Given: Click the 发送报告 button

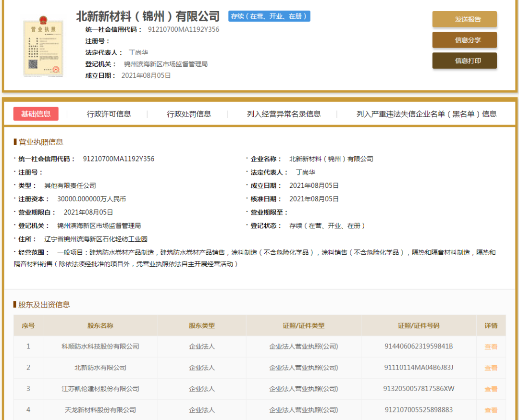Looking at the screenshot, I should pyautogui.click(x=464, y=19).
